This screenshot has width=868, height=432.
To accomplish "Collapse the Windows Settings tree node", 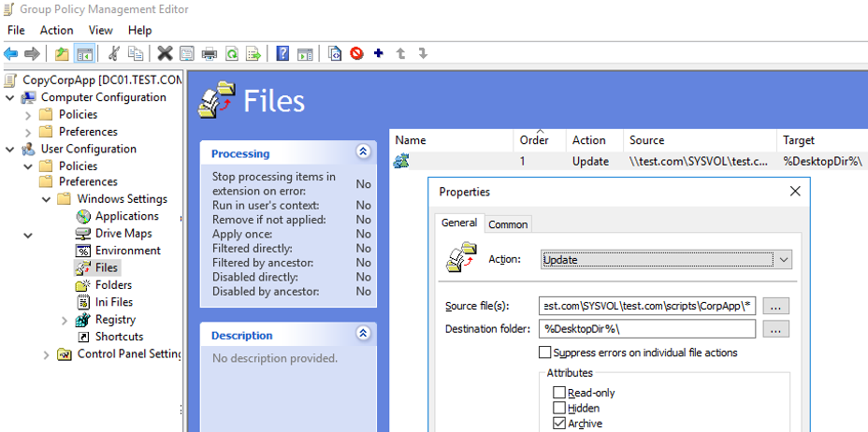I will (x=46, y=199).
